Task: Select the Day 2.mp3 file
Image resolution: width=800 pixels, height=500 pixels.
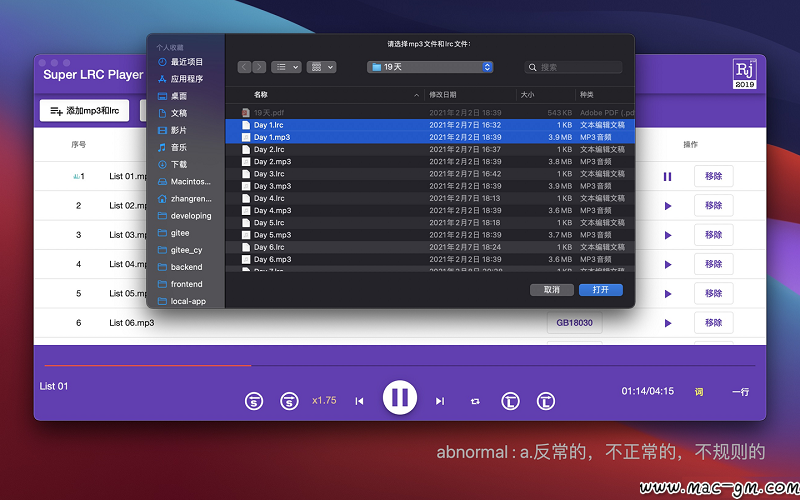Action: tap(430, 162)
